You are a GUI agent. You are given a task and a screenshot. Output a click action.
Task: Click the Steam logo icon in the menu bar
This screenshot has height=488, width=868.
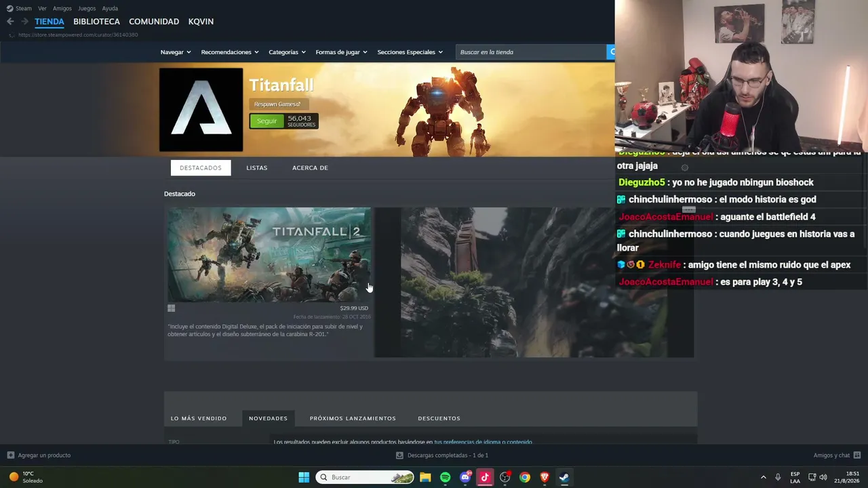coord(9,8)
